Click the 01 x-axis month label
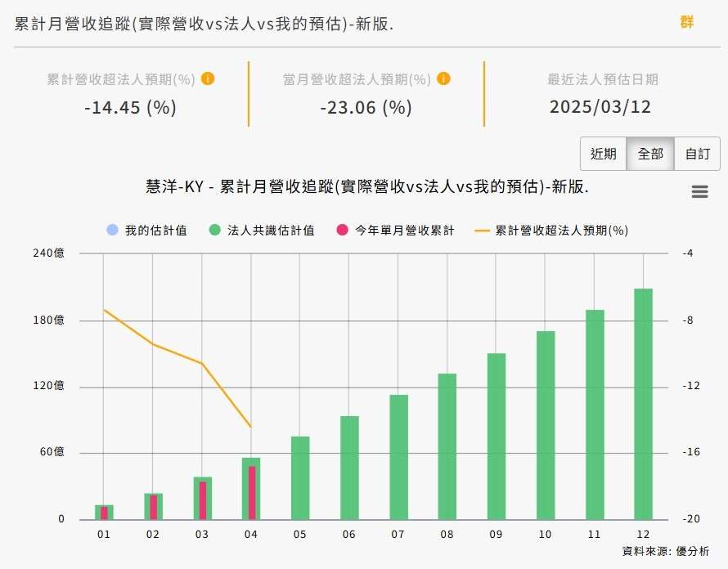This screenshot has width=728, height=569. 104,534
